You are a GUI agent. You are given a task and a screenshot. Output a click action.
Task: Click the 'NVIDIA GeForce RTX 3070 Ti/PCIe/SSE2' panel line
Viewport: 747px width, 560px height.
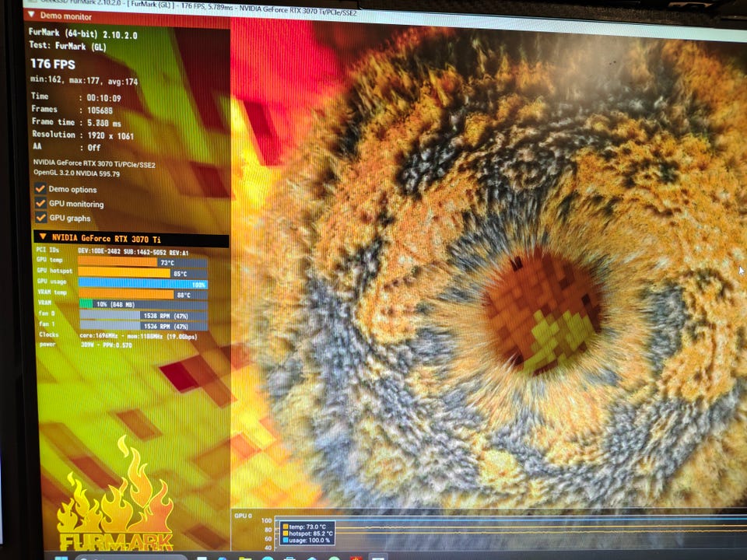tap(94, 164)
